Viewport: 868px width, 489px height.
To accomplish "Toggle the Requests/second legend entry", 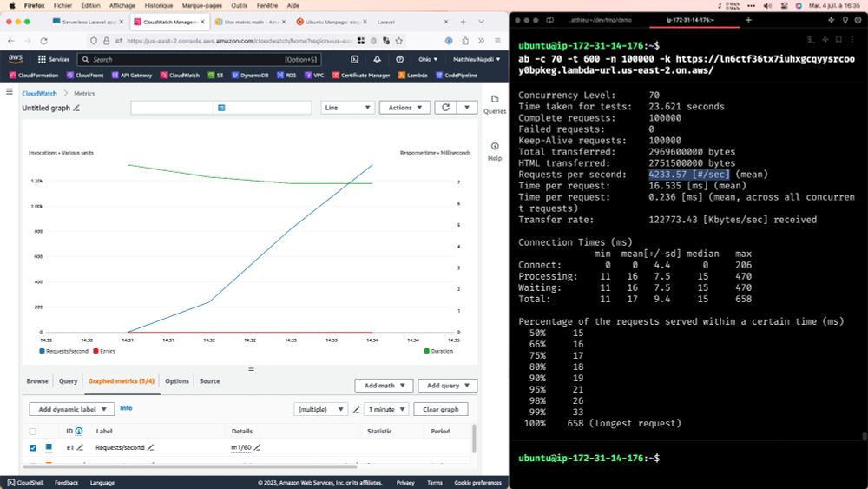I will pos(63,351).
